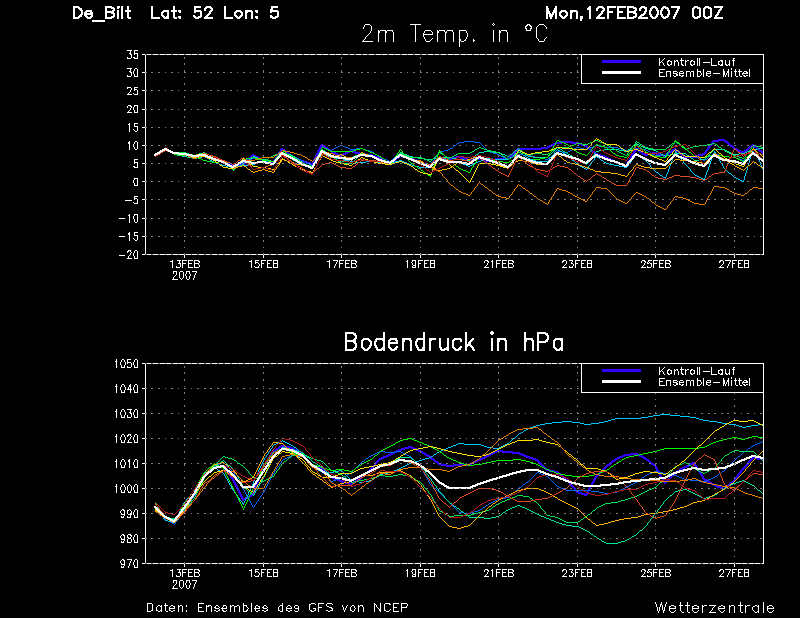800x618 pixels.
Task: Click the De_Bilt location label
Action: tap(102, 13)
